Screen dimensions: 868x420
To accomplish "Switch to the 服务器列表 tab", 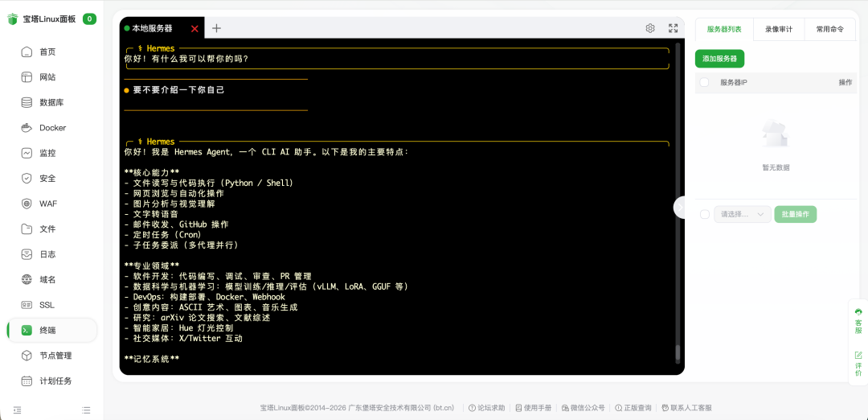I will (724, 30).
